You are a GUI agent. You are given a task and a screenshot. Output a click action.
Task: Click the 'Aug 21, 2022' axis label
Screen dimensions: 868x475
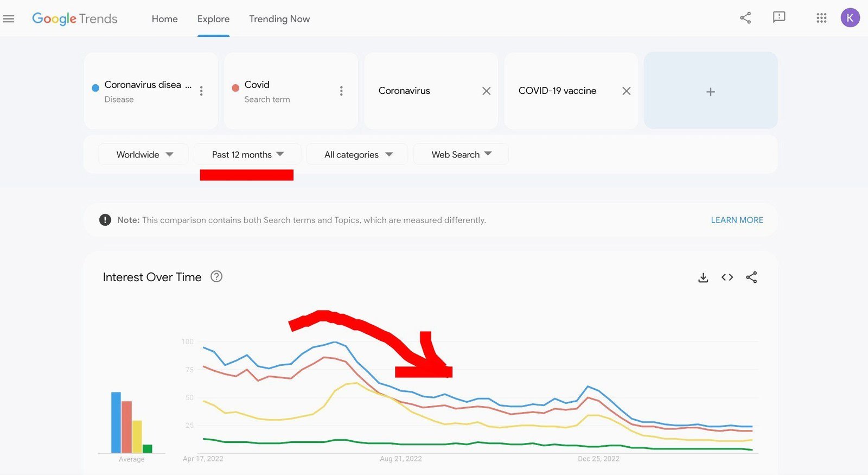(401, 459)
